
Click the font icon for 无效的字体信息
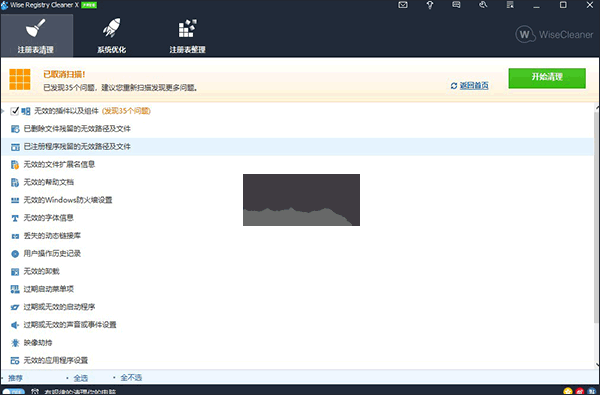pos(15,218)
